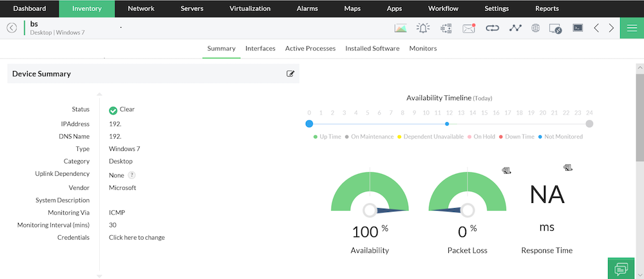Screen dimensions: 644x279
Task: Edit the Device Summary with pencil icon
Action: (x=290, y=73)
